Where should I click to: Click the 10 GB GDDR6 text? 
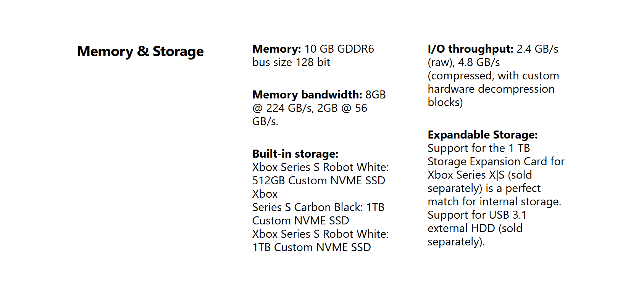339,49
